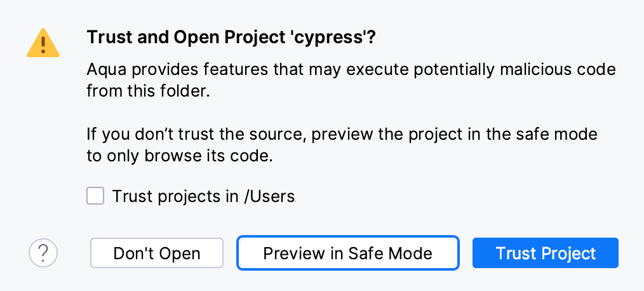Viewport: 644px width, 291px height.
Task: Click the 'Trust projects in /Users' label text
Action: pos(203,196)
